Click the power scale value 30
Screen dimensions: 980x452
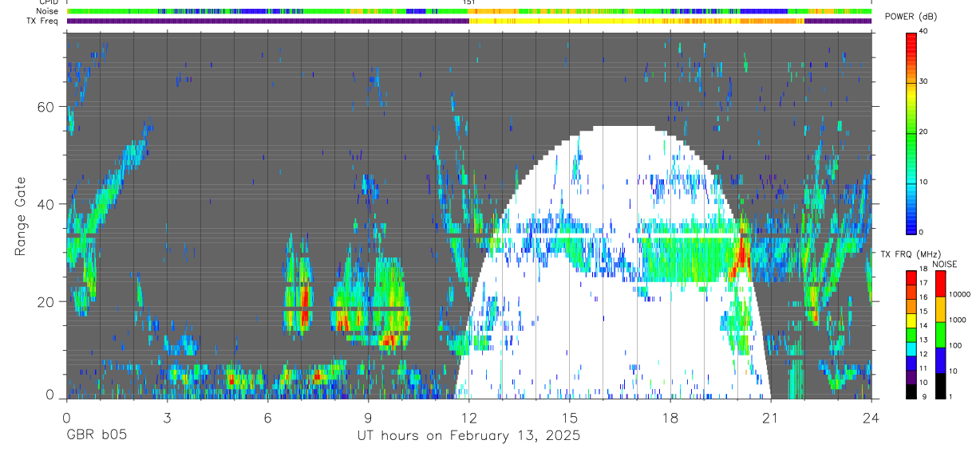coord(924,81)
